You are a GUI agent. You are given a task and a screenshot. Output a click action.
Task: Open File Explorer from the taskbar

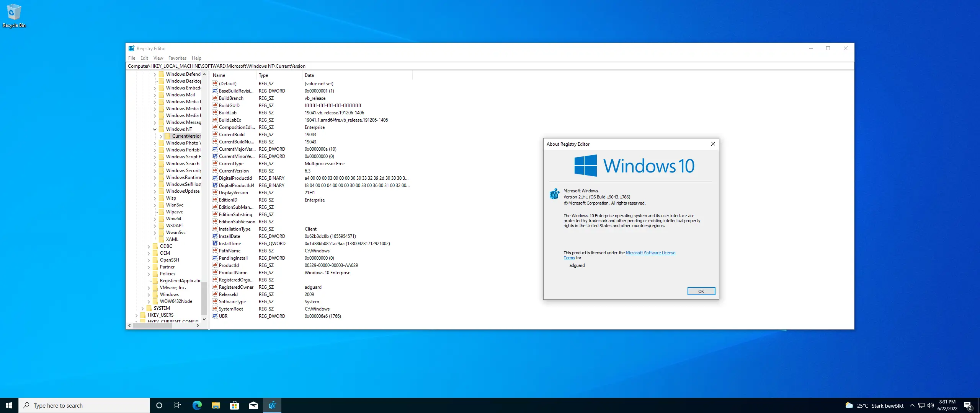coord(216,405)
